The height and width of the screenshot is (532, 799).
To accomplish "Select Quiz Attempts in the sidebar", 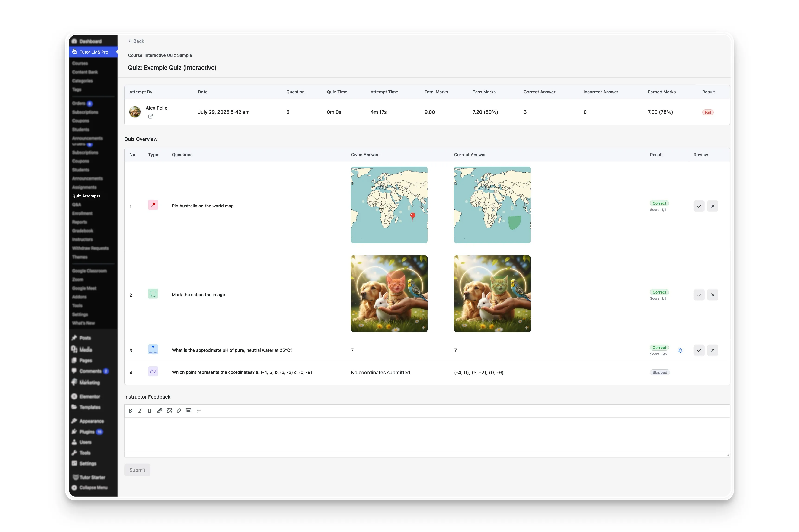I will point(86,196).
